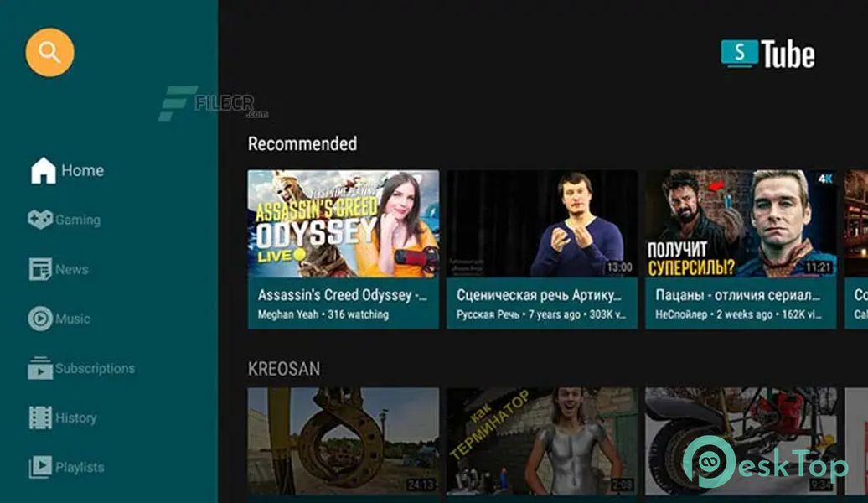868x503 pixels.
Task: Open KREOSAN Терминатор video thumbnail
Action: coord(542,441)
